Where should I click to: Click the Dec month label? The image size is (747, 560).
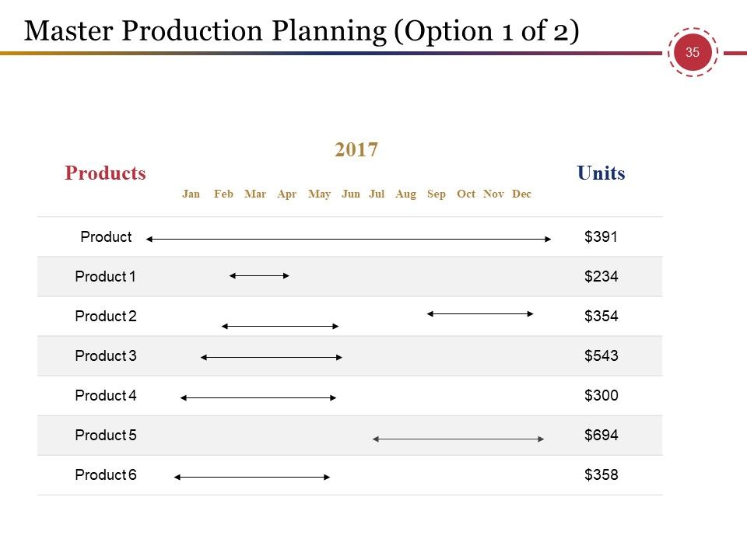pyautogui.click(x=521, y=194)
